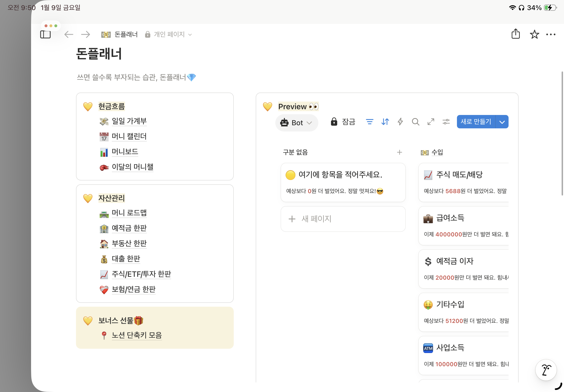
Task: Open the 대출 한판 page link
Action: click(126, 259)
